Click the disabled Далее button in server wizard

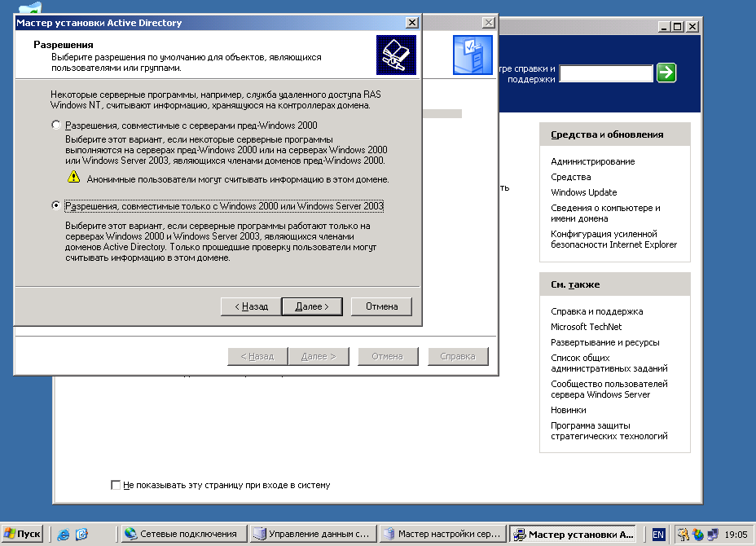tap(319, 356)
